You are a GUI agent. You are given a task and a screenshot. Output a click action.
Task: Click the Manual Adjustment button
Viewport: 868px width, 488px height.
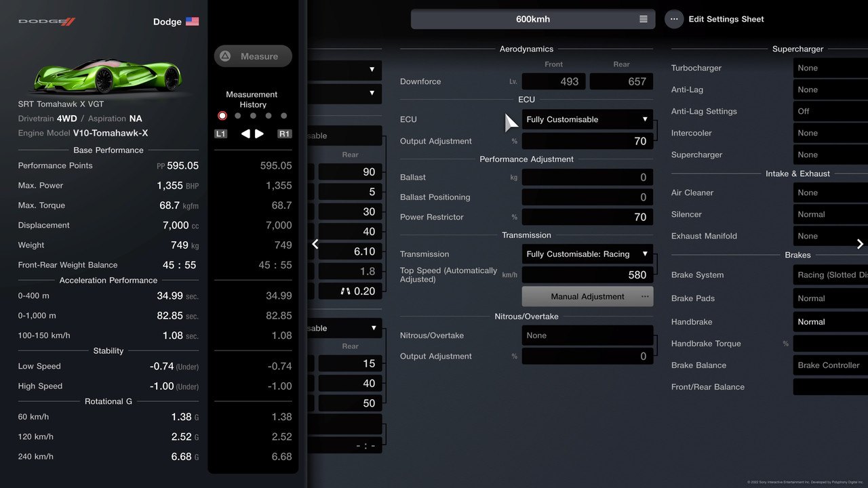coord(587,296)
